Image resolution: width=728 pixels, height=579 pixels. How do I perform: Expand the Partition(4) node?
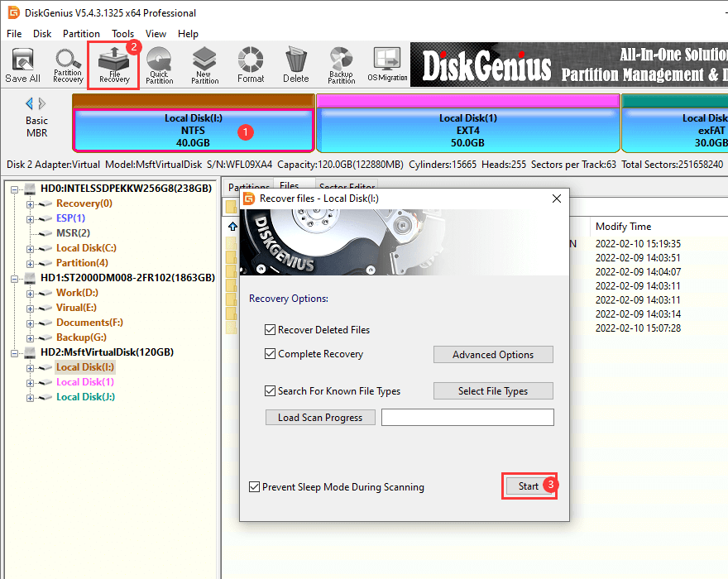click(x=30, y=264)
